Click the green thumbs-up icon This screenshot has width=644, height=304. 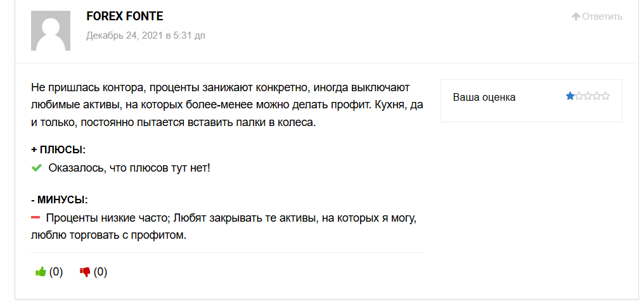pyautogui.click(x=41, y=272)
